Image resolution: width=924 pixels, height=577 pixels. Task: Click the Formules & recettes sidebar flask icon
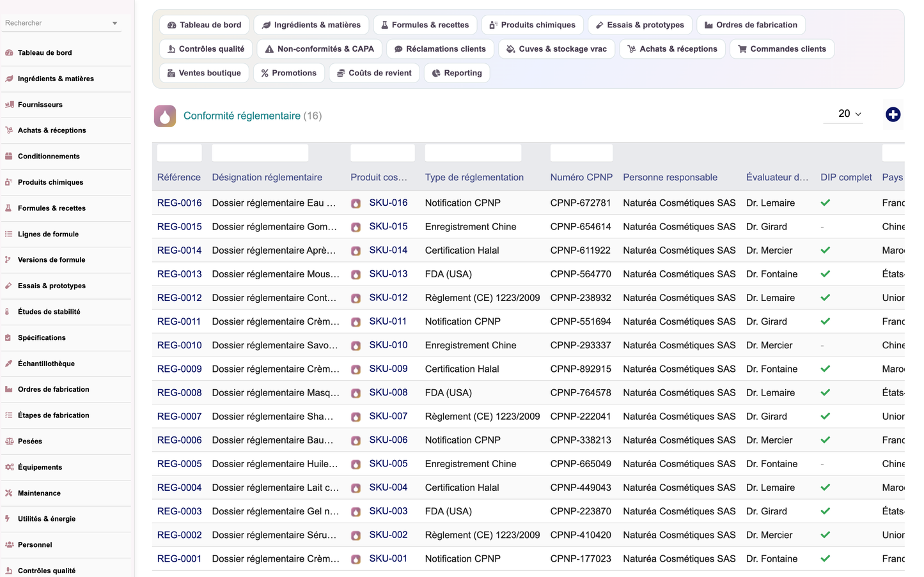[x=9, y=208]
